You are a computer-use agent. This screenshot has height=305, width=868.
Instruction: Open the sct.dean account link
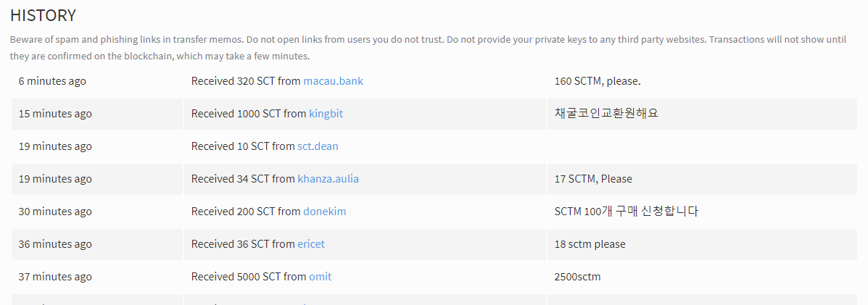point(318,146)
